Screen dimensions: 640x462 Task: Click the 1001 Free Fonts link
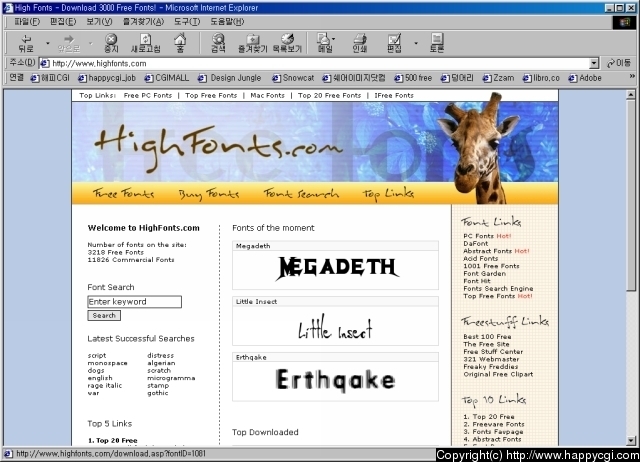491,266
